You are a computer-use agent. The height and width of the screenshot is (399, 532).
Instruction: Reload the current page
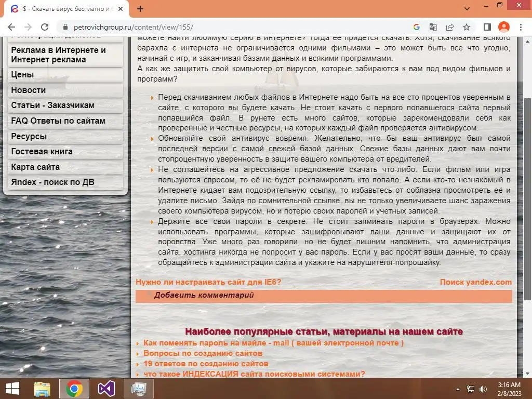45,27
